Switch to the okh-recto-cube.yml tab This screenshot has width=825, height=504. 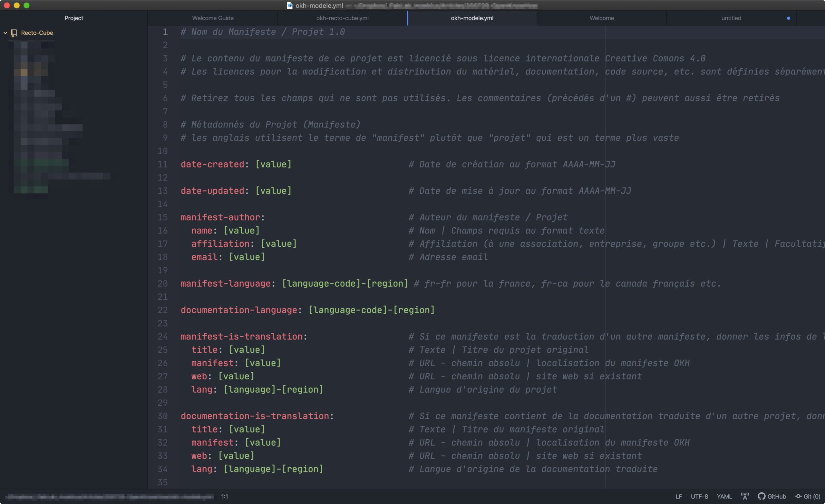coord(342,18)
